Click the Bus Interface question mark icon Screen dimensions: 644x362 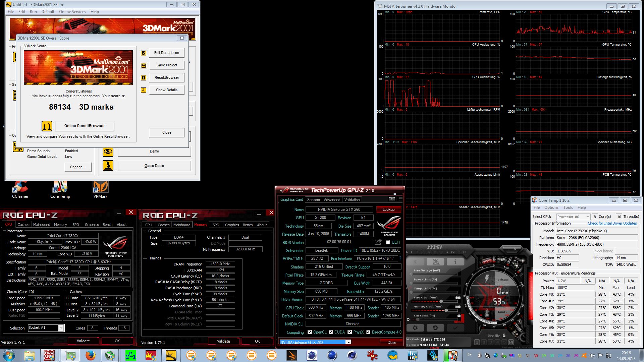point(400,258)
